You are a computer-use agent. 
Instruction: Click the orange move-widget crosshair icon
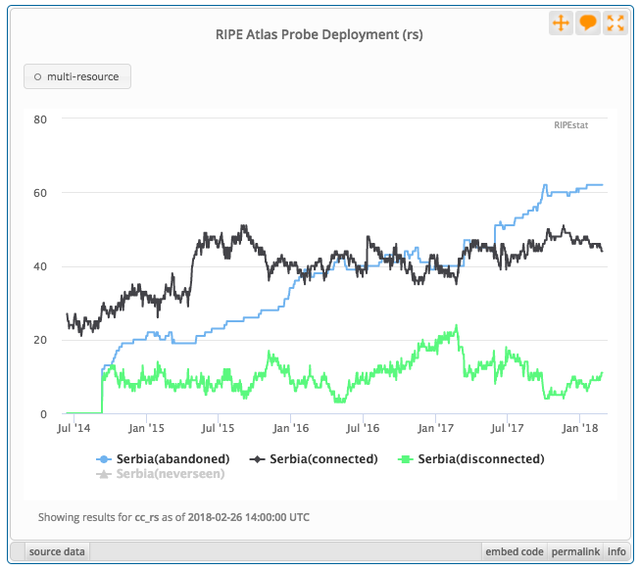click(561, 23)
